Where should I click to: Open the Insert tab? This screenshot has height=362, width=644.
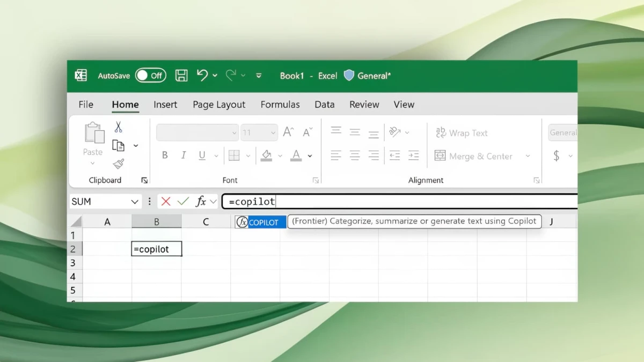click(165, 105)
